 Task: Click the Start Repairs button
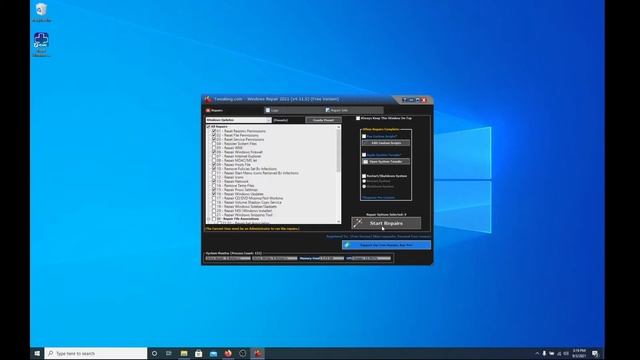[x=386, y=223]
